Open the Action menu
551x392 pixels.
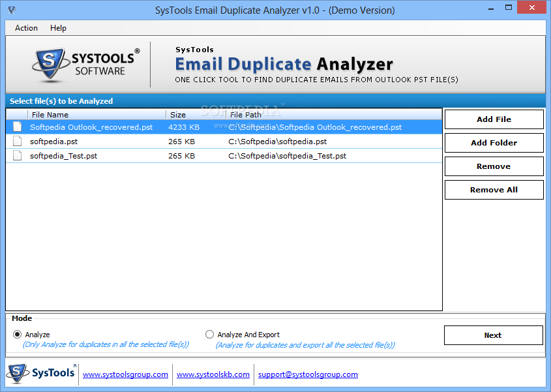click(x=26, y=28)
